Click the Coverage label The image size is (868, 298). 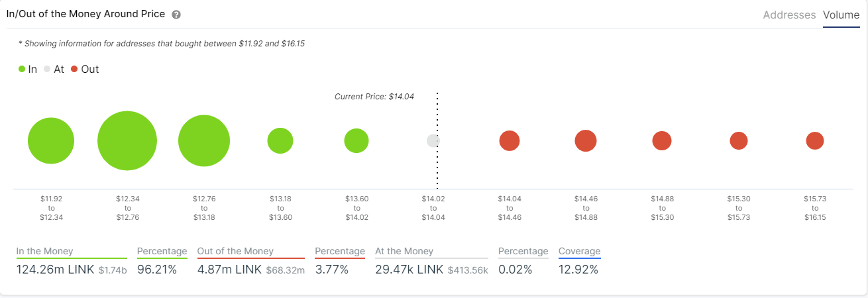tap(580, 252)
